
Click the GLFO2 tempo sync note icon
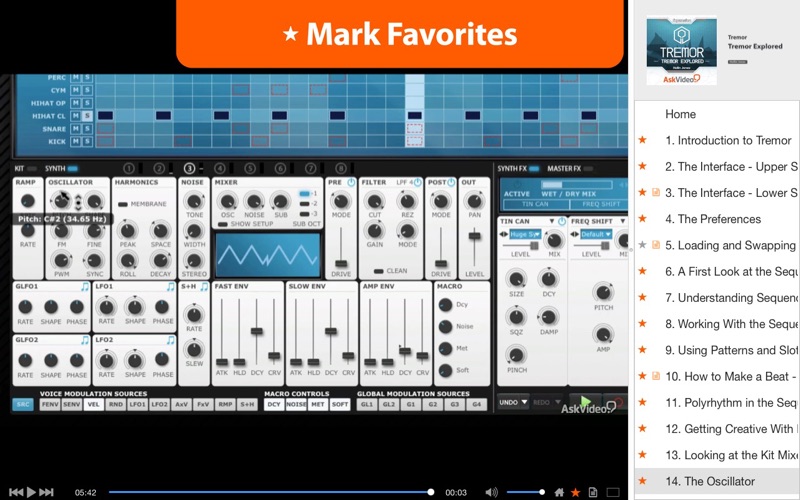(85, 340)
